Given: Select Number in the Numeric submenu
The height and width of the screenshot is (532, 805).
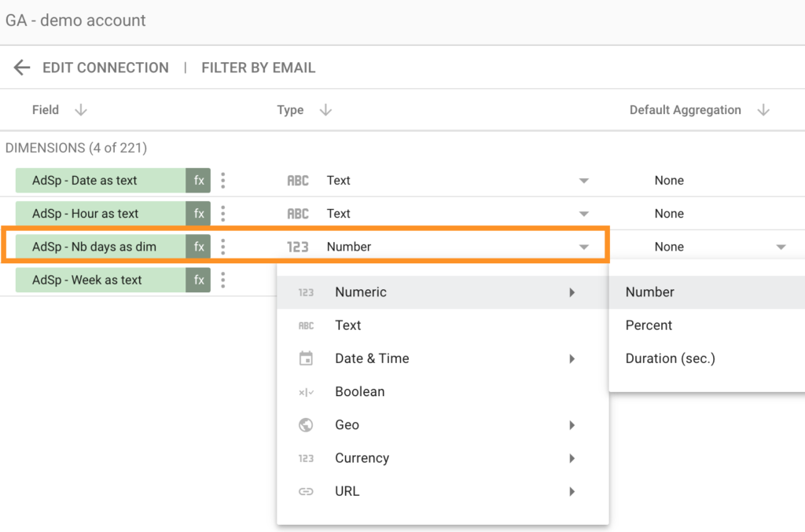Looking at the screenshot, I should [707, 292].
